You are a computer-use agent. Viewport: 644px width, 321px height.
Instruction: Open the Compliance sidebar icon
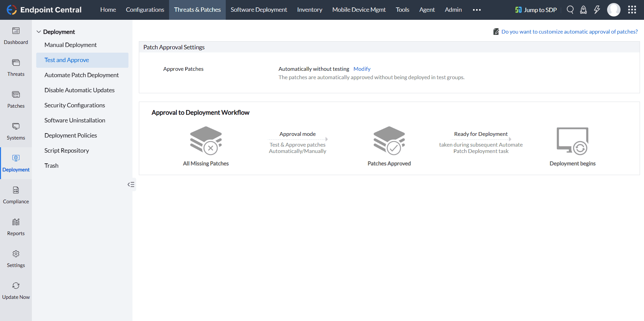[16, 190]
